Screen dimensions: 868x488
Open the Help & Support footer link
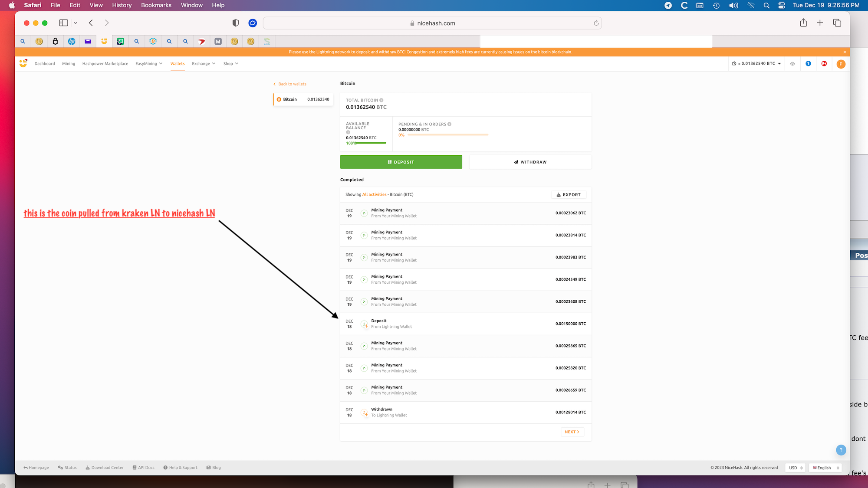(x=181, y=468)
